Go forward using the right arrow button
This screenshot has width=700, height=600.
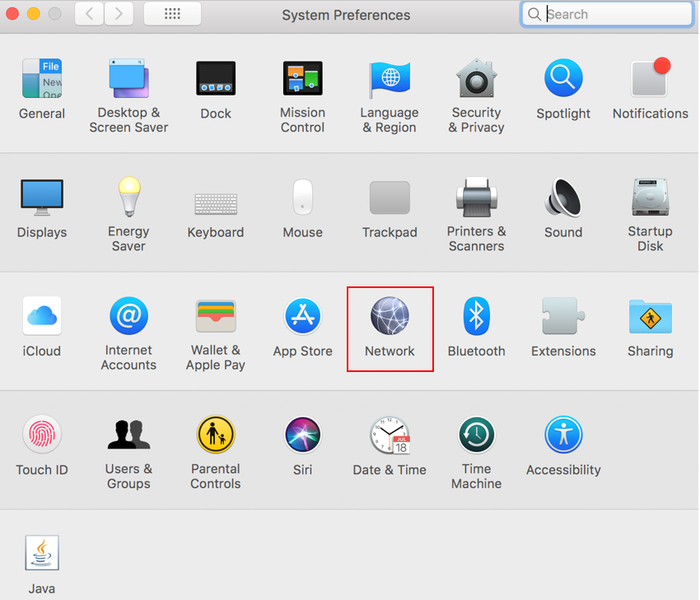pos(119,14)
